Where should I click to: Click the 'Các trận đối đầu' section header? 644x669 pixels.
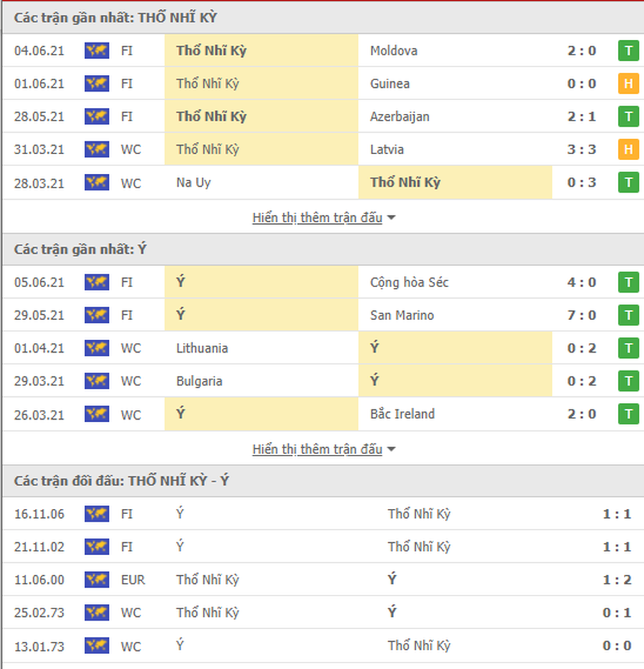[122, 481]
